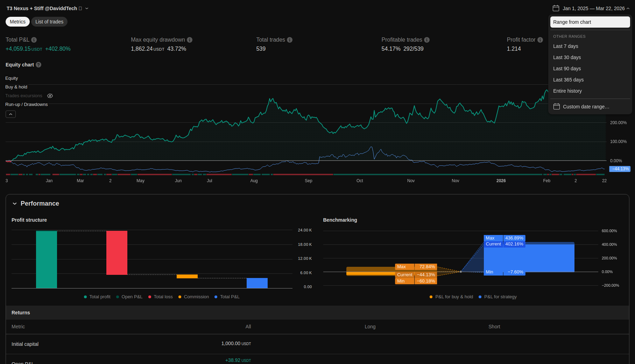635x364 pixels.
Task: Open the strategy name dropdown arrow
Action: [x=87, y=8]
